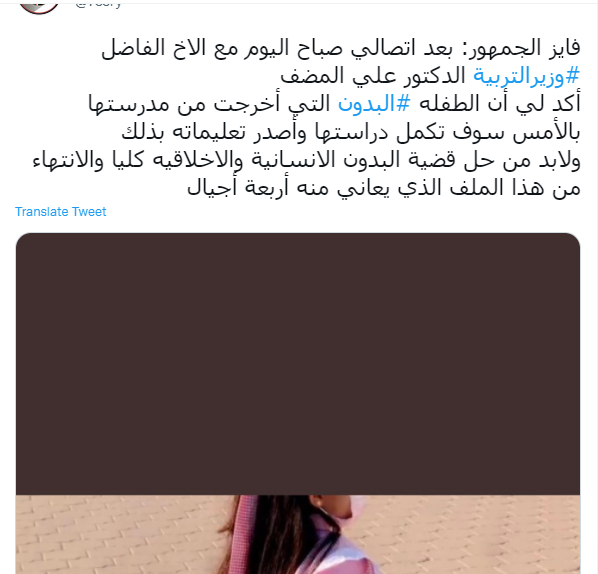598x574 pixels.
Task: Open the attached tweet image
Action: [x=298, y=403]
